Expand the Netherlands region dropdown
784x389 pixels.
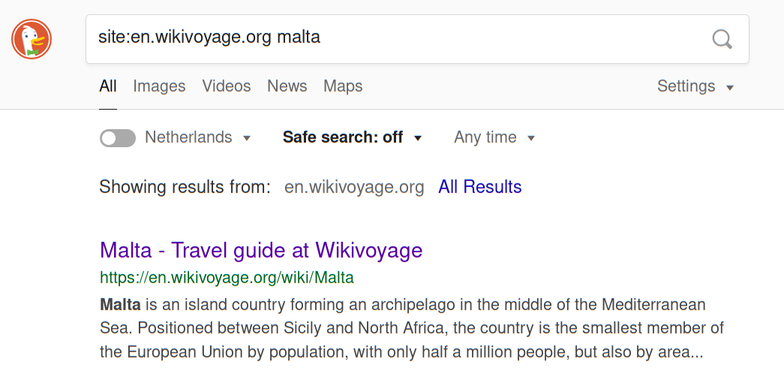coord(198,138)
